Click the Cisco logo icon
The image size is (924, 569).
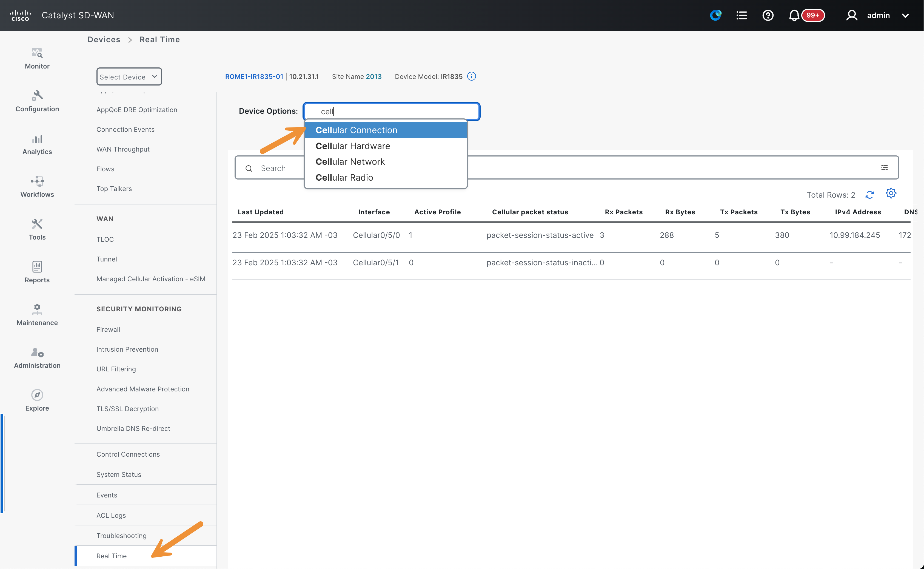coord(20,15)
